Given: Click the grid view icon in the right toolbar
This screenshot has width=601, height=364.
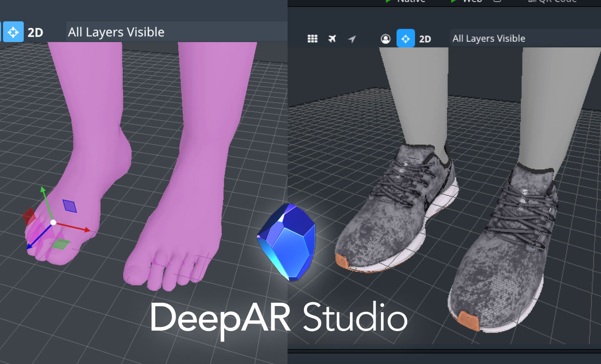Looking at the screenshot, I should coord(312,38).
